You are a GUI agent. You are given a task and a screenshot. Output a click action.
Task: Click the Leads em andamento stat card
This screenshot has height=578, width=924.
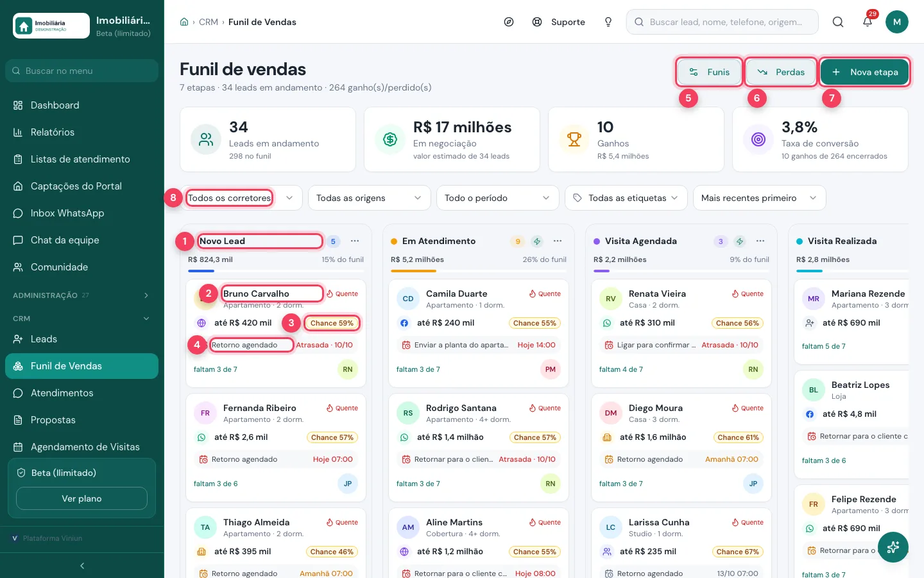click(x=268, y=139)
